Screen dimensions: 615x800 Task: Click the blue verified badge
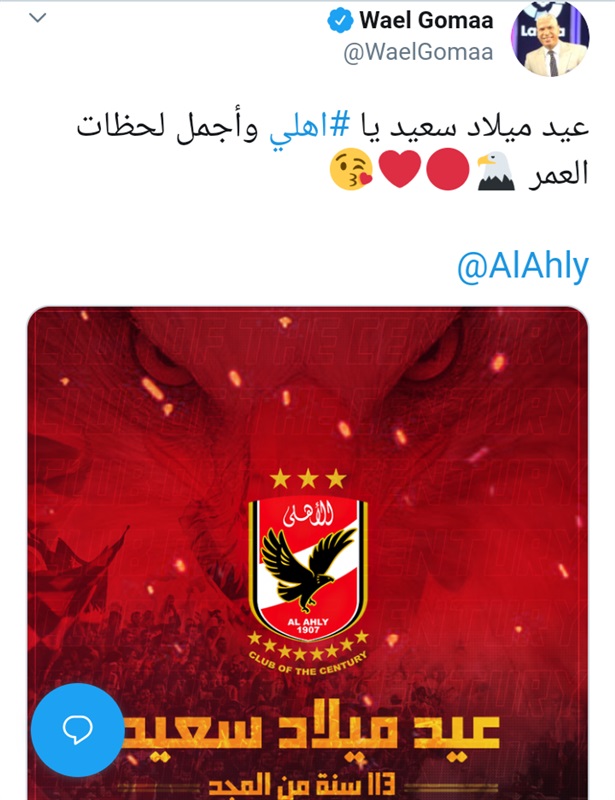340,21
